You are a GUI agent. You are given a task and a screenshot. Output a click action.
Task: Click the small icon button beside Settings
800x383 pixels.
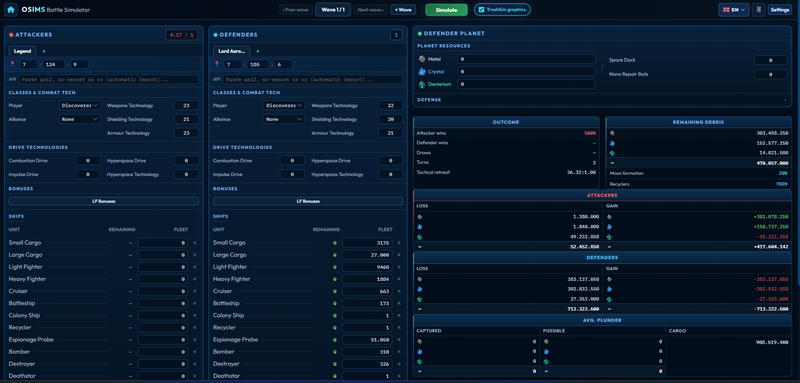tap(758, 10)
